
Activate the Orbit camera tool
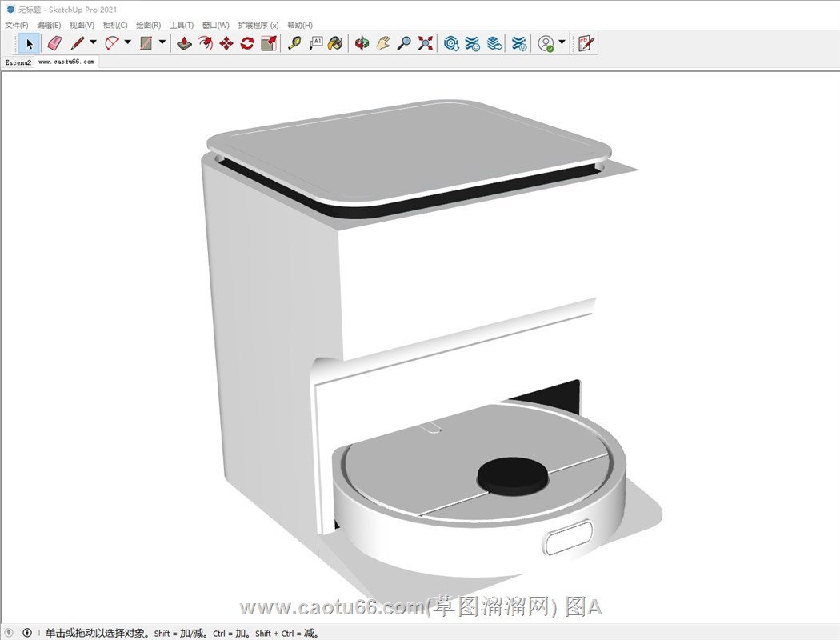point(362,43)
